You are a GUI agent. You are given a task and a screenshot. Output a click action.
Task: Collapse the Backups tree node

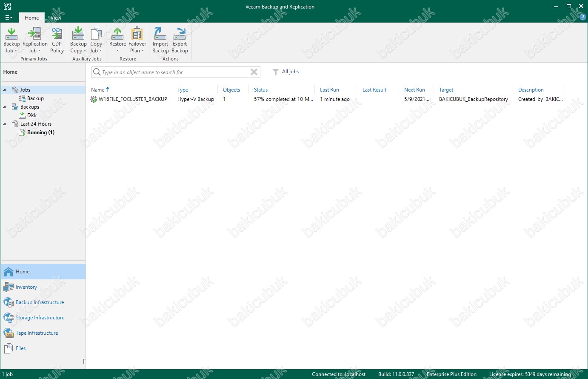(5, 107)
